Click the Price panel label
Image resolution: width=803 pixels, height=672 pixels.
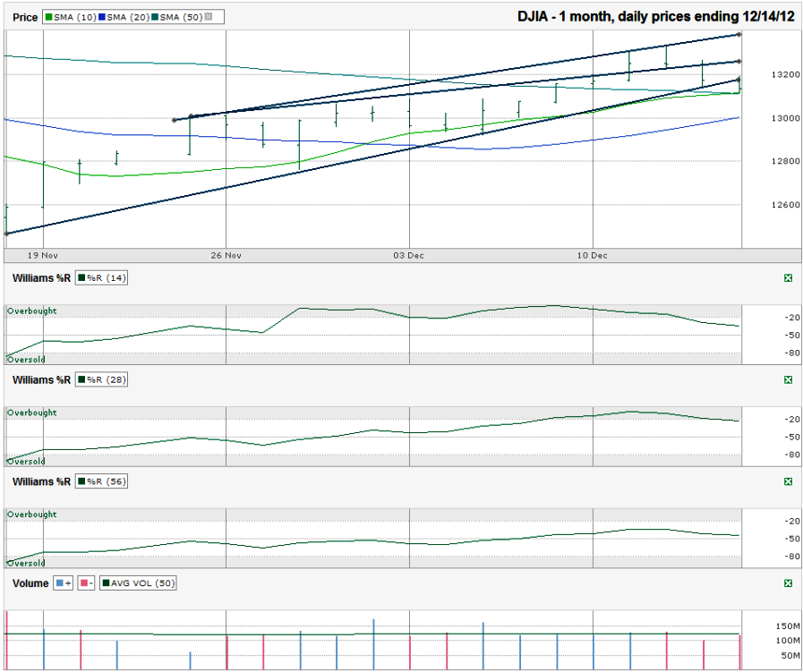point(25,17)
